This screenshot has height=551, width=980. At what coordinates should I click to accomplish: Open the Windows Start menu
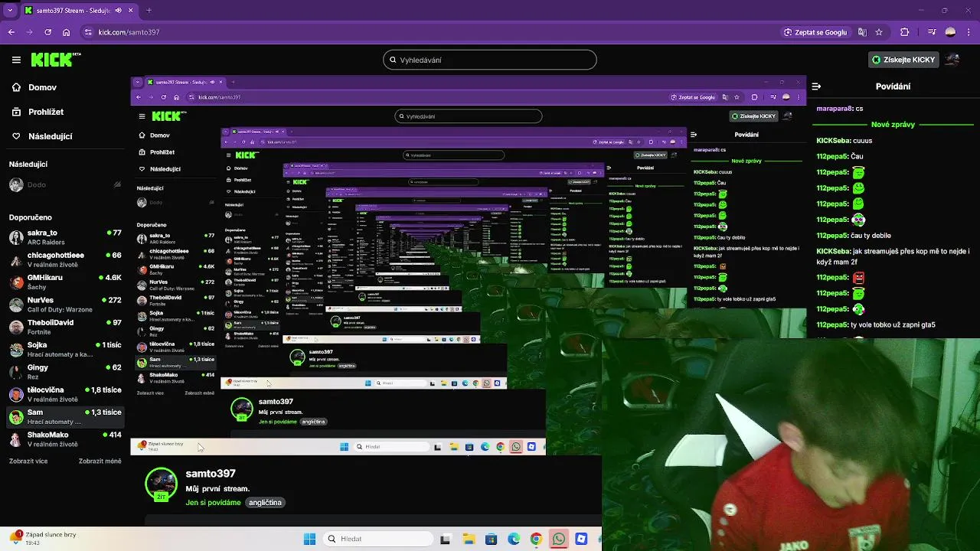(310, 539)
